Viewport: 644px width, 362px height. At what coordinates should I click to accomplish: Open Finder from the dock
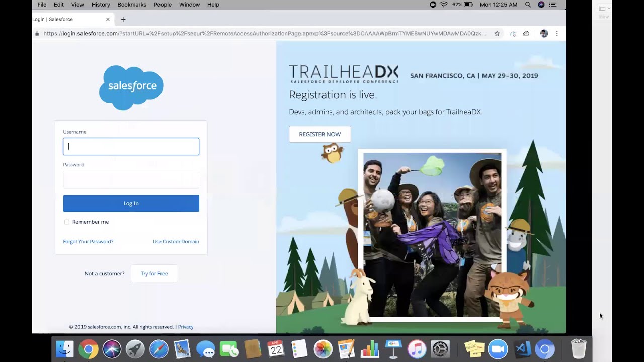click(x=64, y=349)
